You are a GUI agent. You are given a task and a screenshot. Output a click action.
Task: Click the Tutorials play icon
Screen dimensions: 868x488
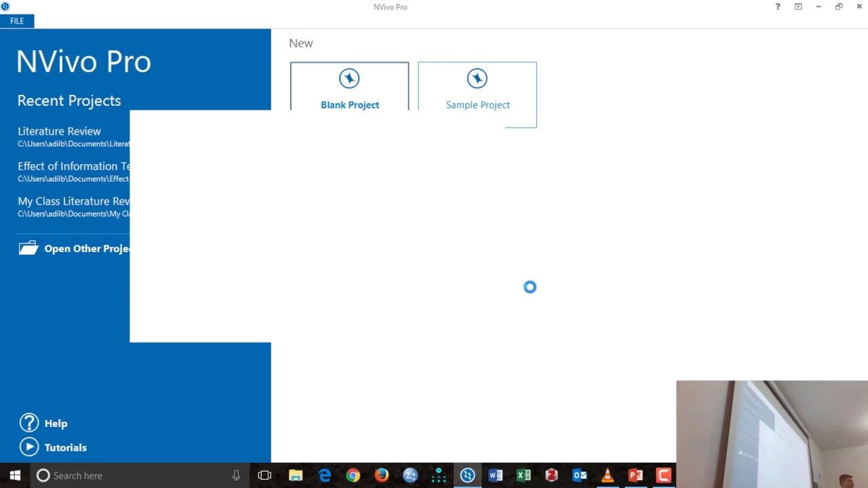coord(29,447)
